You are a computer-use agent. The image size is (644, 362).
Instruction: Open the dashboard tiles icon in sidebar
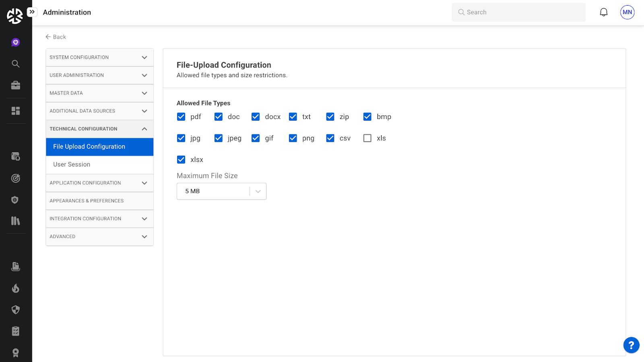[x=16, y=111]
